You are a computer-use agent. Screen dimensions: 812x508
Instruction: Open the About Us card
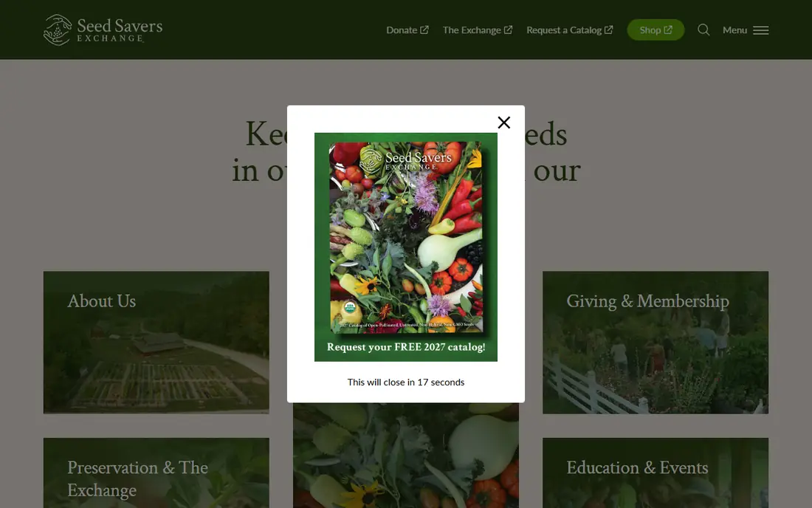point(156,343)
